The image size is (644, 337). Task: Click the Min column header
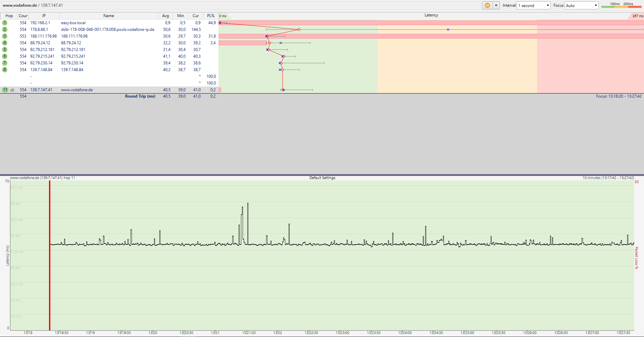pyautogui.click(x=181, y=16)
